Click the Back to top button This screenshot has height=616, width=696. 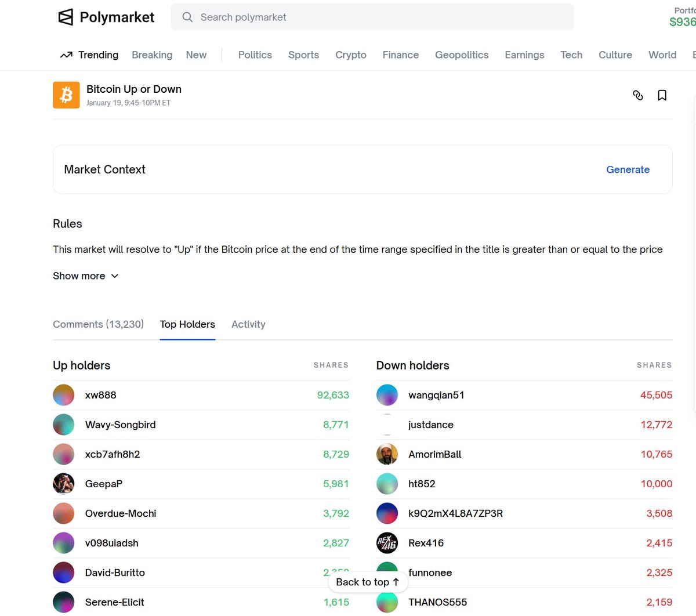click(368, 582)
